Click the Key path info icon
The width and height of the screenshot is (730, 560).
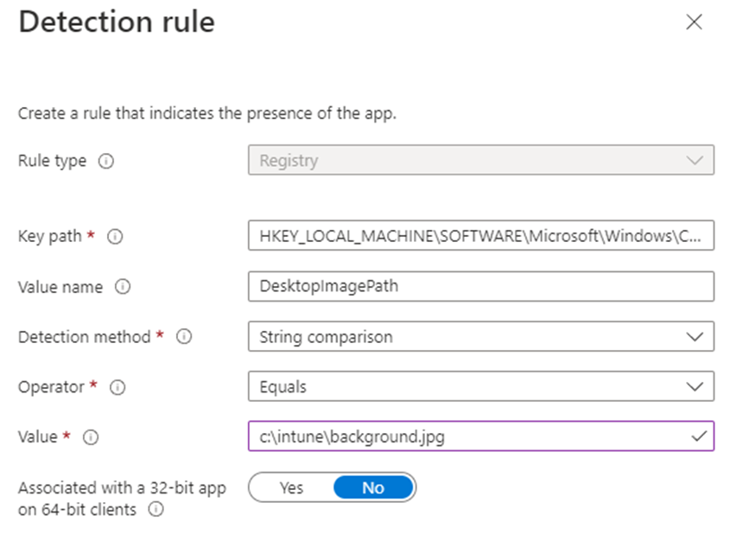pyautogui.click(x=114, y=237)
